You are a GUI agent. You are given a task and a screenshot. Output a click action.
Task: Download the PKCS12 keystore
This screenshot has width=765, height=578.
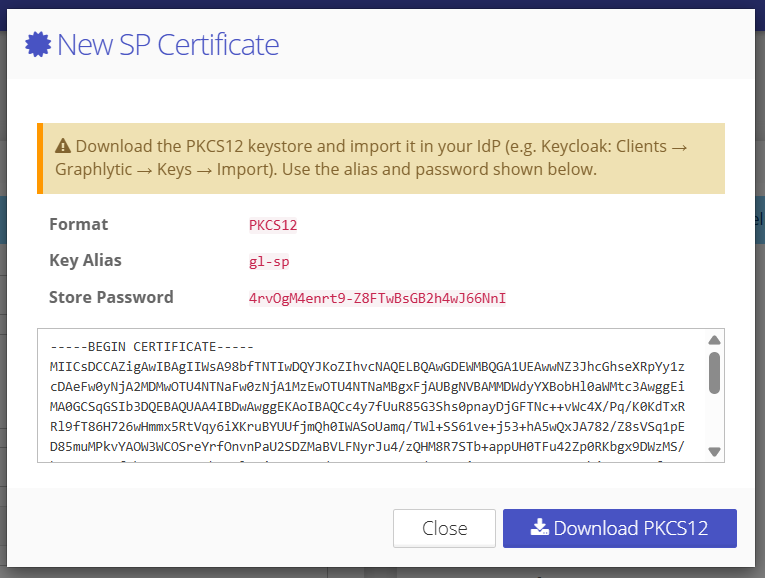tap(620, 528)
